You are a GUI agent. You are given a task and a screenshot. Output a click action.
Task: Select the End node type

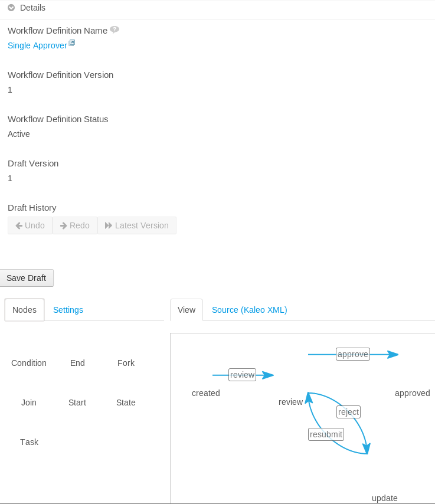click(77, 363)
